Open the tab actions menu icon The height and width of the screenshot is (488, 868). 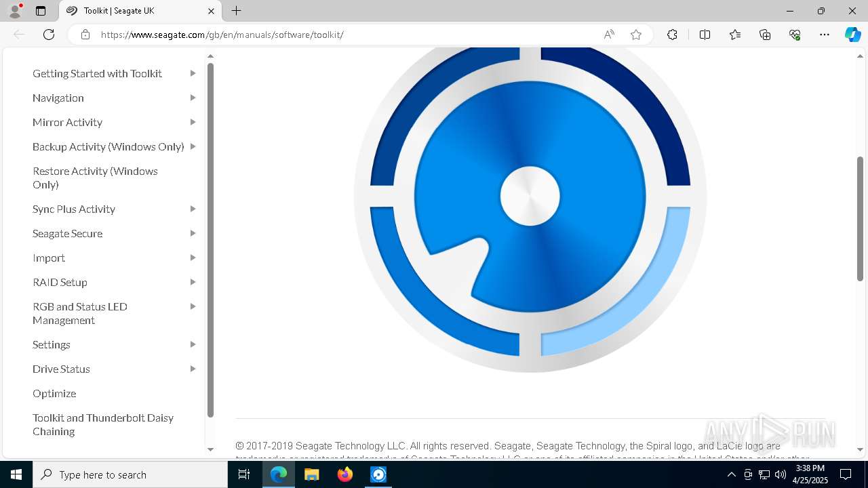[41, 11]
